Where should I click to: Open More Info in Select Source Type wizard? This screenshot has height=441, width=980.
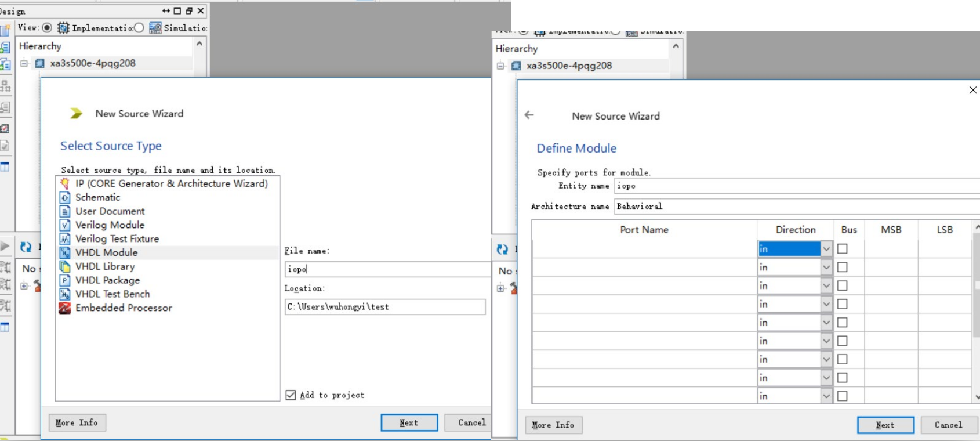pos(77,422)
